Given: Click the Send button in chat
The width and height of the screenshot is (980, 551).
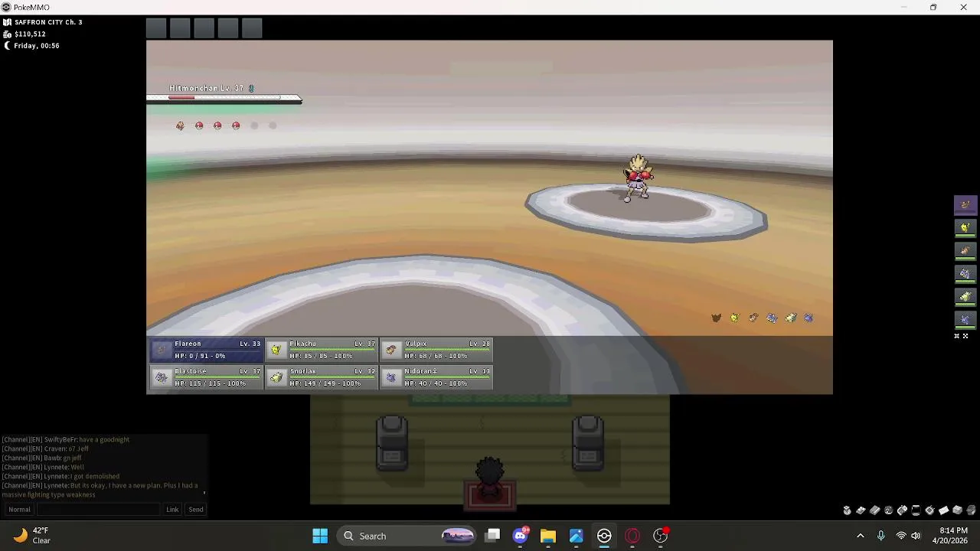Looking at the screenshot, I should [196, 510].
